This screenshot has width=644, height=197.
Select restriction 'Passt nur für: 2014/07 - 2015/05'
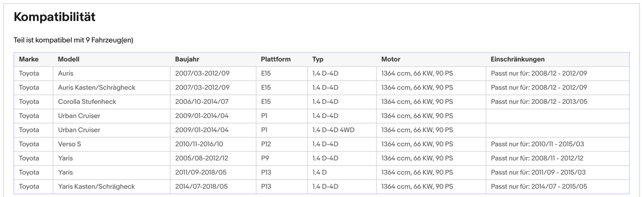click(539, 186)
